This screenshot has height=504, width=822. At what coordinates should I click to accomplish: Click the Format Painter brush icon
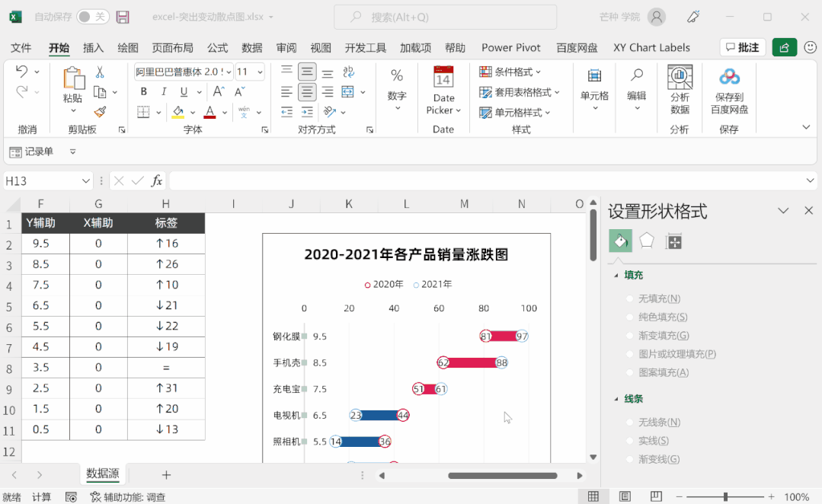pyautogui.click(x=100, y=112)
